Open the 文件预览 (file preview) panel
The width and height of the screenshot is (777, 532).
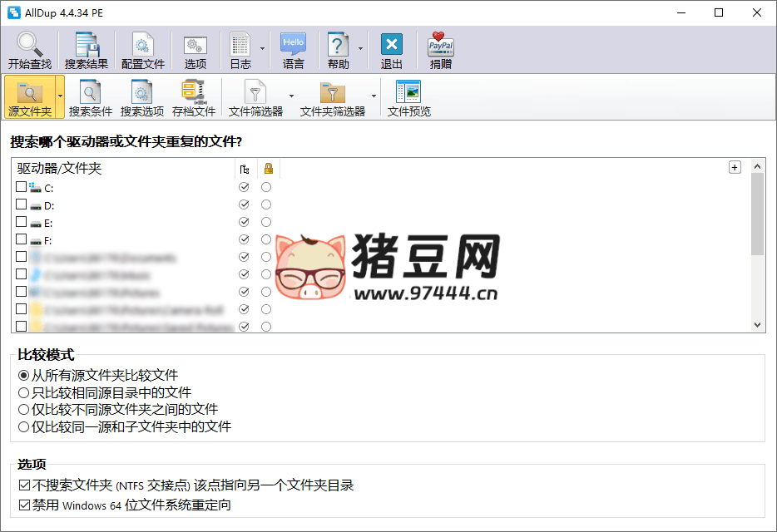[407, 97]
